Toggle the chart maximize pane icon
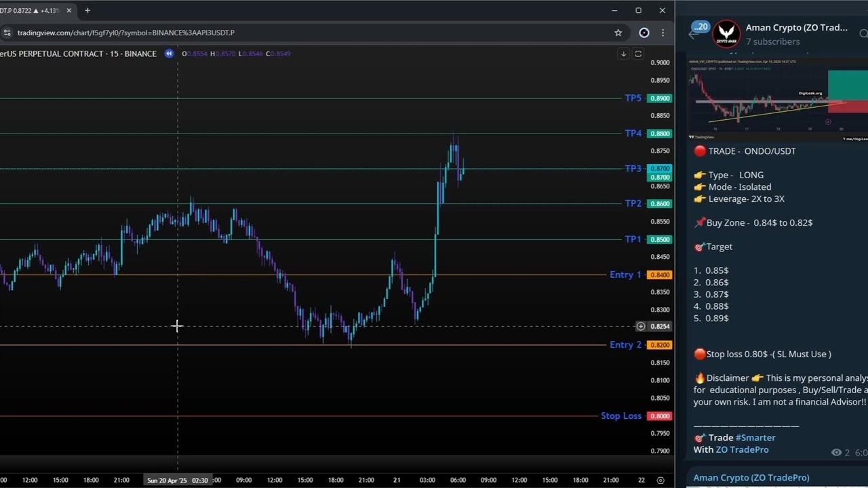The height and width of the screenshot is (488, 868). 638,54
